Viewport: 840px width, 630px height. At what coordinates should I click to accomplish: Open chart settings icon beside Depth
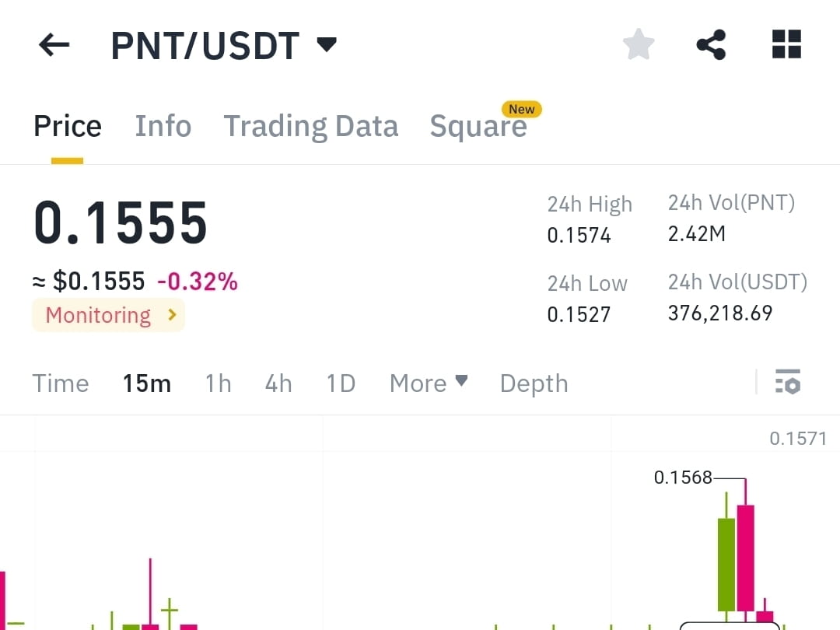[x=788, y=383]
